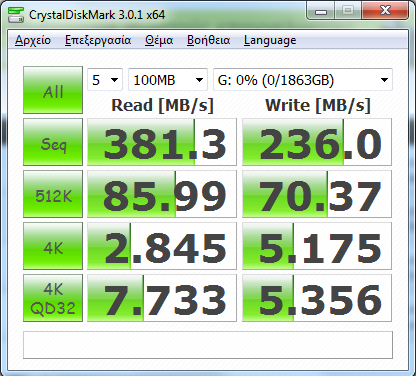Screen dimensions: 416x376
Task: Open the Language menu
Action: click(x=270, y=40)
